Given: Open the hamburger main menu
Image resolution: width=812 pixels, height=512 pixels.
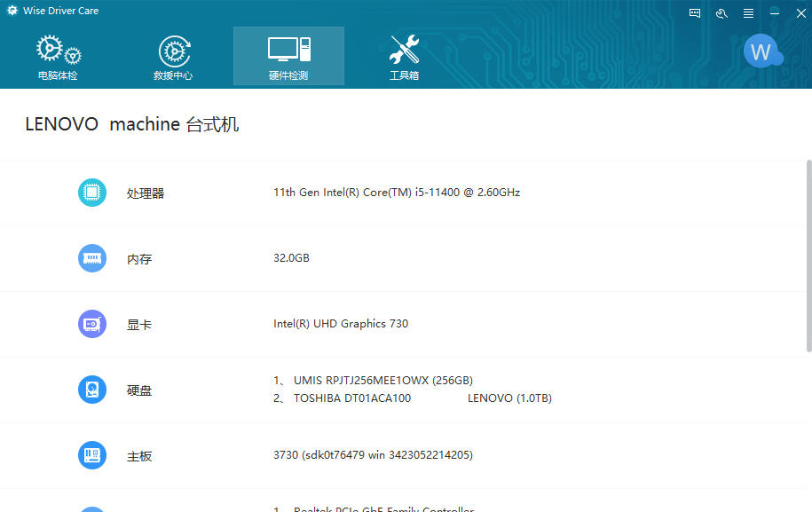Looking at the screenshot, I should 748,12.
